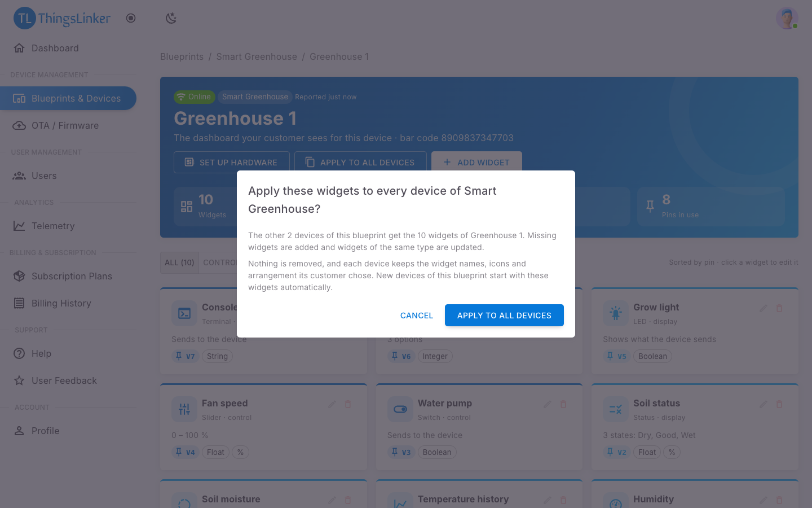Click the V6 pin chip

(x=401, y=356)
